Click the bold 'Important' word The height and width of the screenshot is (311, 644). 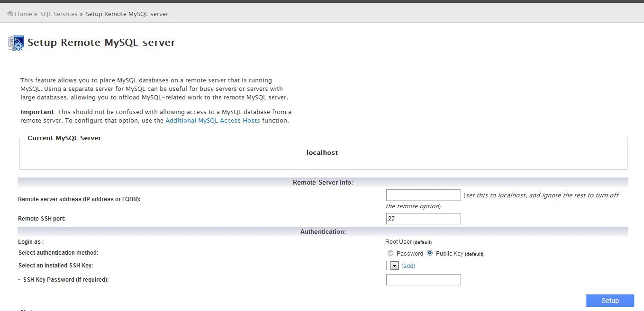(x=38, y=112)
